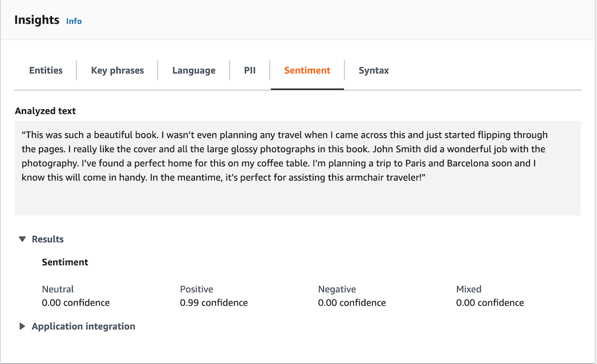Click the Analyzed text label
The image size is (597, 364).
pyautogui.click(x=45, y=111)
